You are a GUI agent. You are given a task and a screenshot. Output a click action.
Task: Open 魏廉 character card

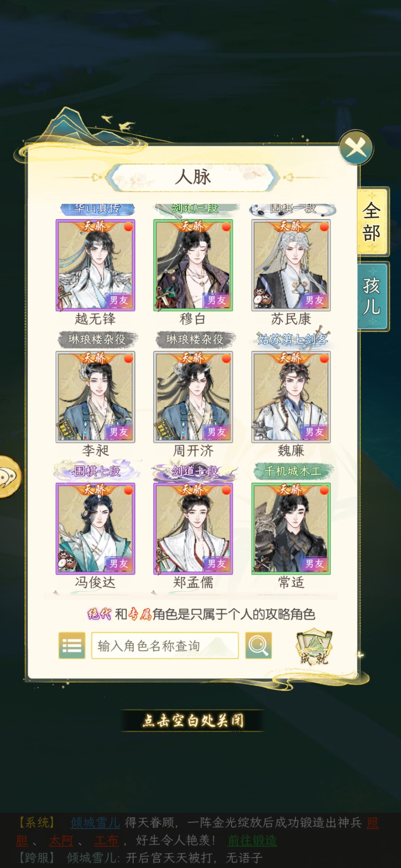pos(291,397)
